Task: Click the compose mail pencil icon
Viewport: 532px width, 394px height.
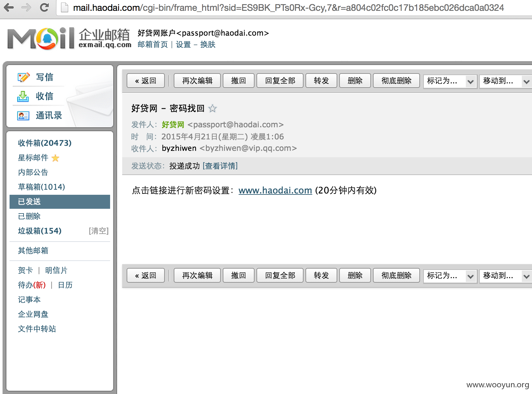Action: point(24,77)
